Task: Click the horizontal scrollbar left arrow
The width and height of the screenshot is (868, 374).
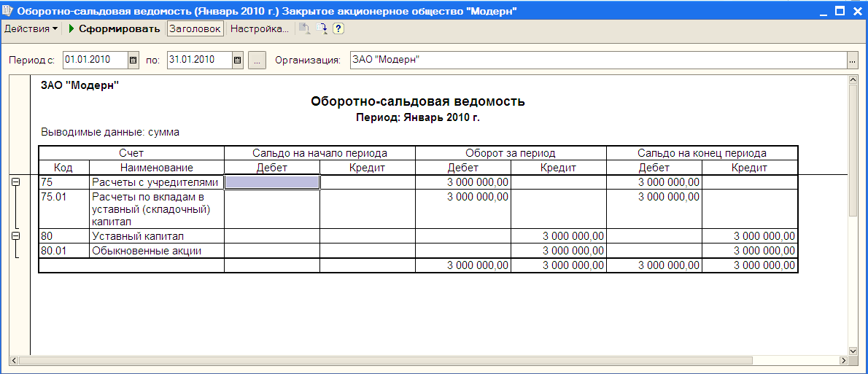Action: coord(14,360)
